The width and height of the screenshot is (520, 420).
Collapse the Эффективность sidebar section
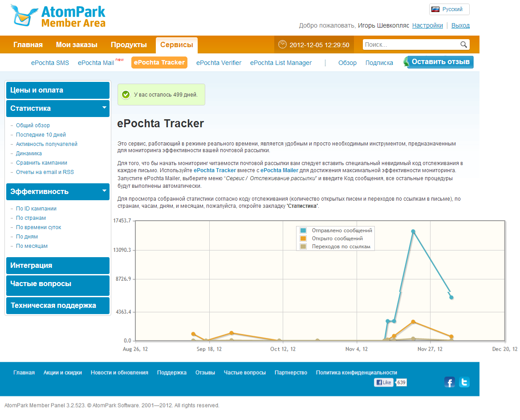(104, 191)
